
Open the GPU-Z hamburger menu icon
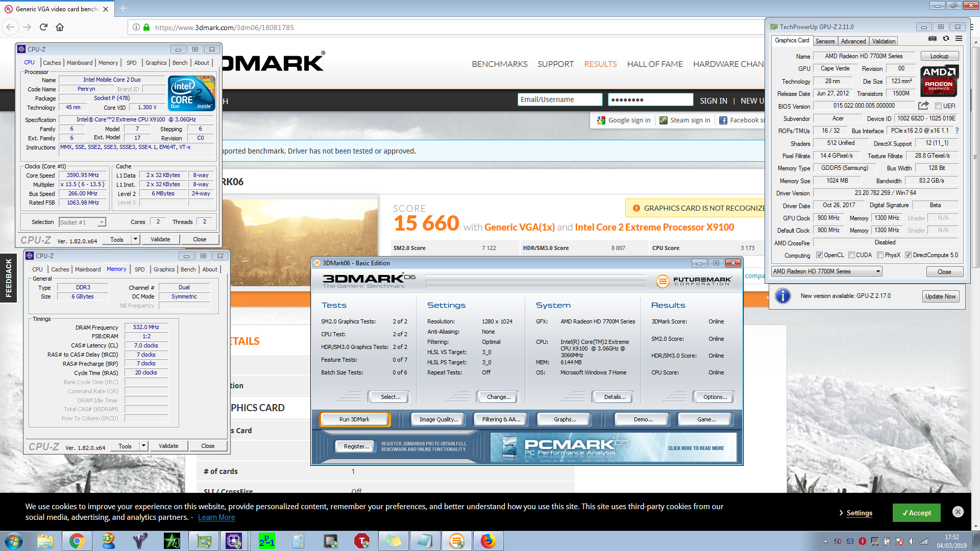coord(959,39)
